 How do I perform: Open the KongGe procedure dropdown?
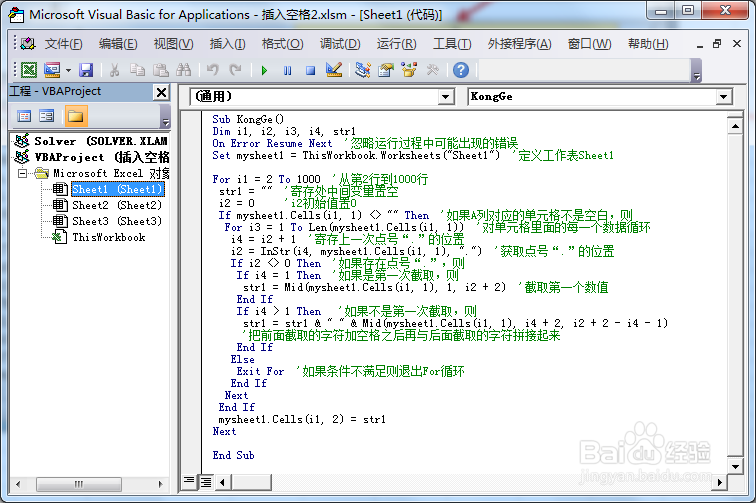tap(723, 97)
